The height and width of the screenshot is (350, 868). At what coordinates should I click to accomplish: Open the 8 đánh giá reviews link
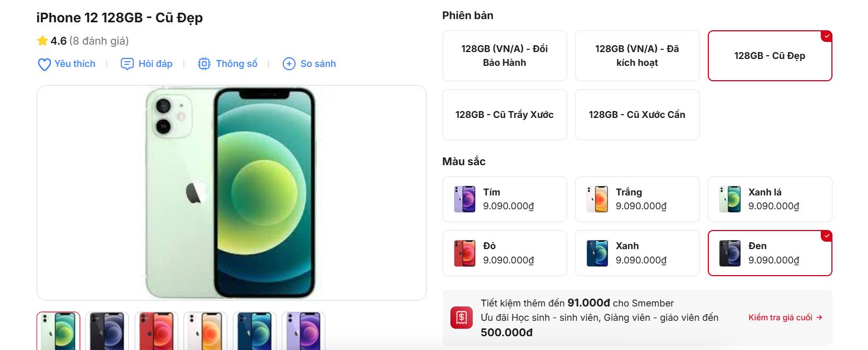pyautogui.click(x=99, y=40)
